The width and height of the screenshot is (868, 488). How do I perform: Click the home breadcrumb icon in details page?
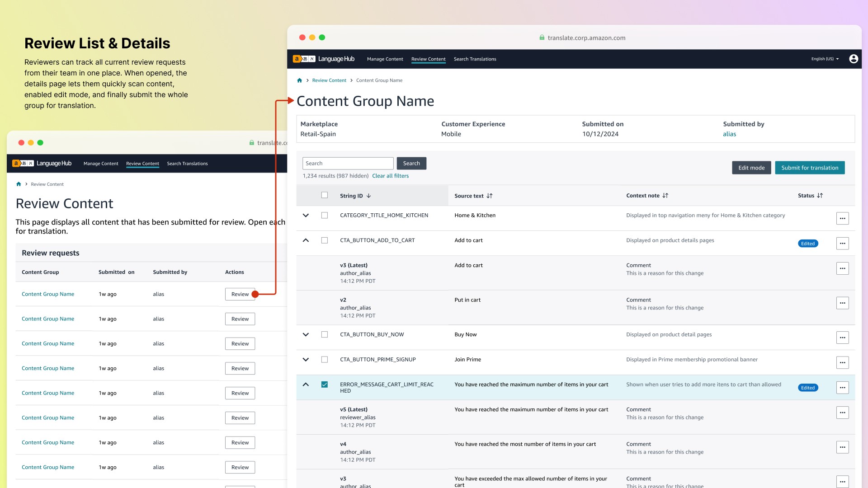(x=299, y=80)
